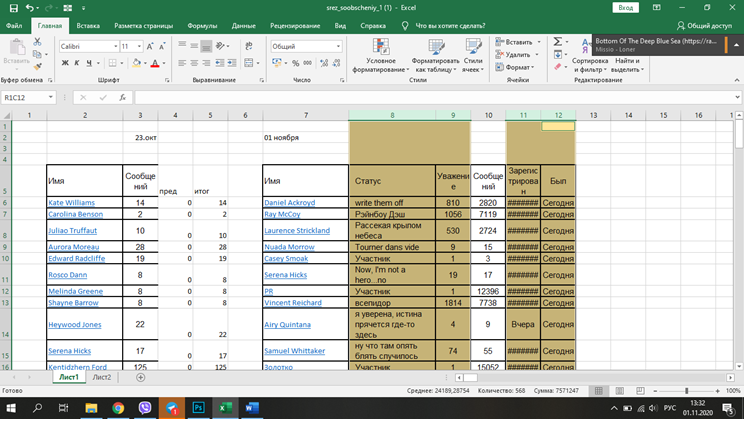
Task: Click the Clear eraser icon
Action: click(558, 67)
